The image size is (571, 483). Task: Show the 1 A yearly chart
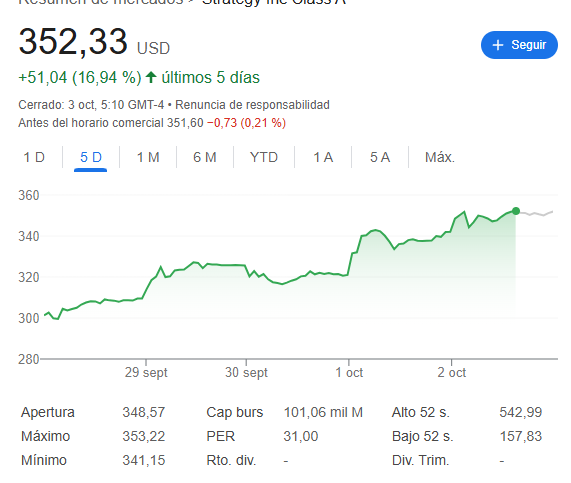tap(323, 157)
